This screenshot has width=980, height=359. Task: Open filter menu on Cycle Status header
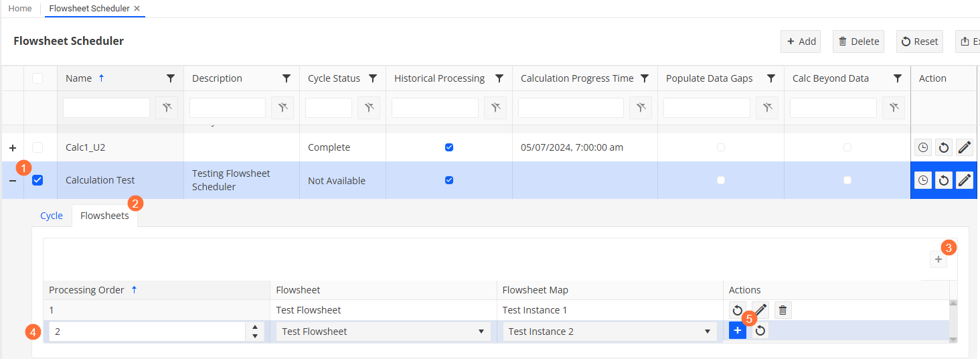pos(373,78)
